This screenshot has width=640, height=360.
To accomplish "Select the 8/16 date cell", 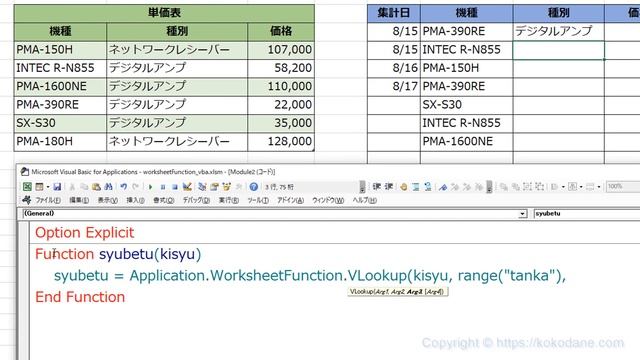I will (x=394, y=68).
